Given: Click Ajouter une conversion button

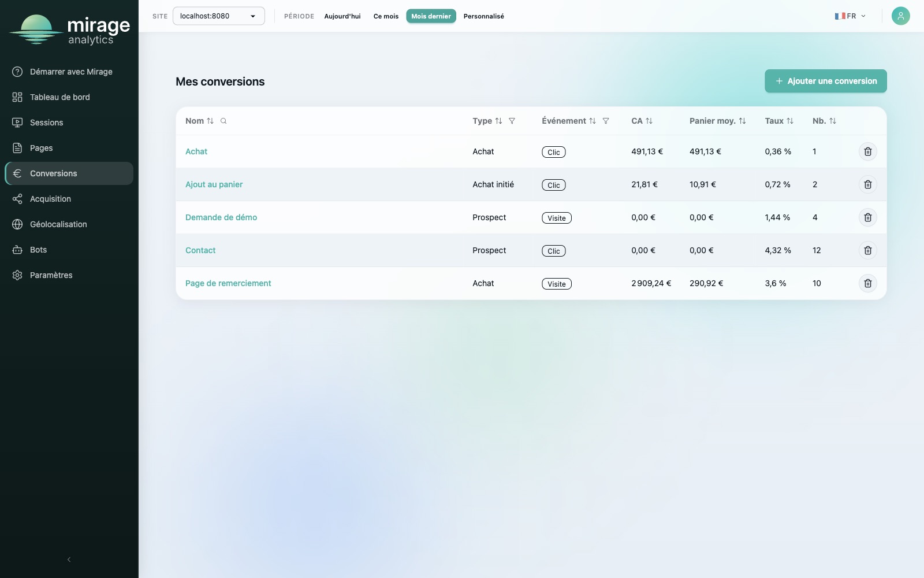Looking at the screenshot, I should (825, 81).
